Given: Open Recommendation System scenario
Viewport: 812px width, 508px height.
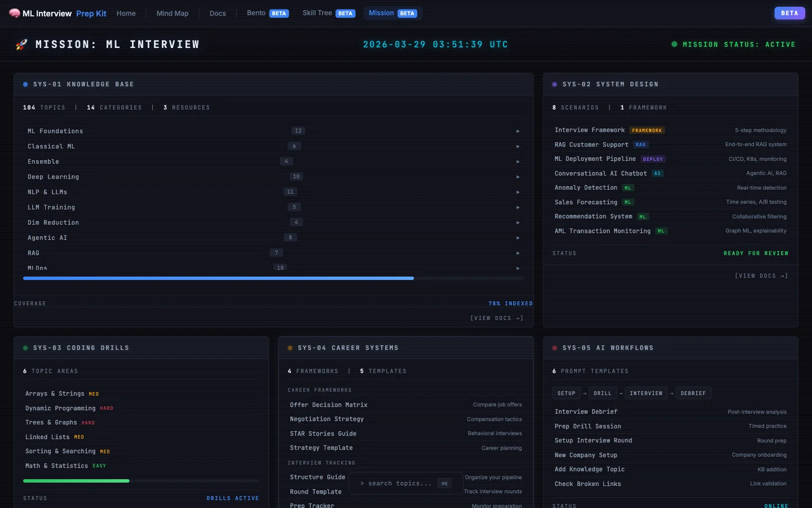Looking at the screenshot, I should point(670,217).
